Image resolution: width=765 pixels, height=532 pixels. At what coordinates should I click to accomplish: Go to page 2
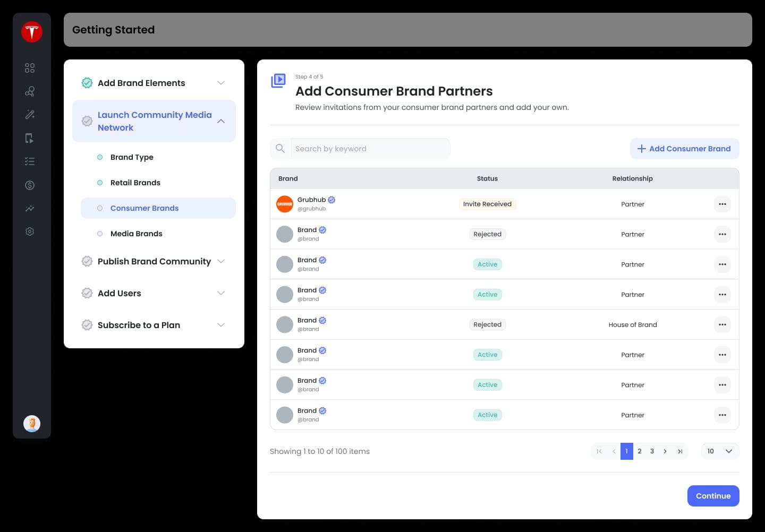(640, 451)
